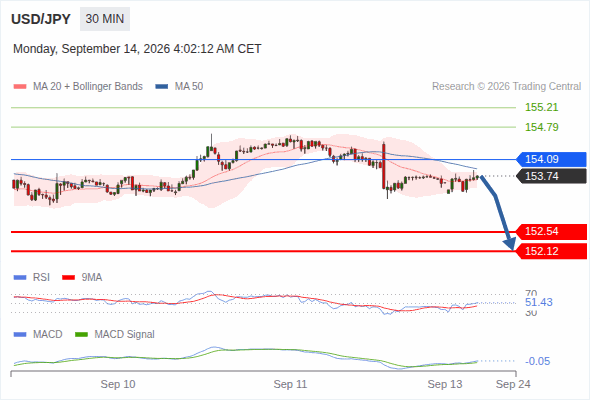The width and height of the screenshot is (590, 400).
Task: Click the MACD Signal green legend swatch
Action: point(81,335)
